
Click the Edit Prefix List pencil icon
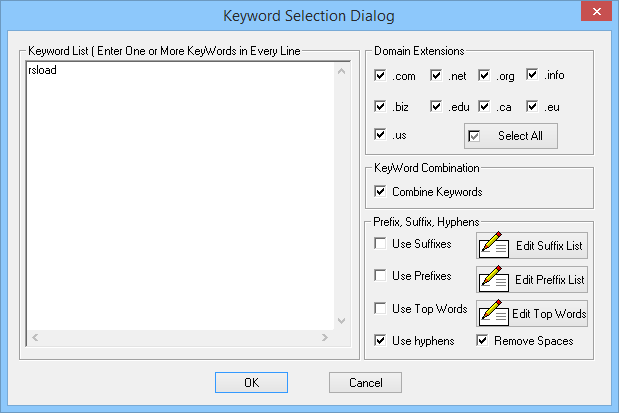(495, 279)
